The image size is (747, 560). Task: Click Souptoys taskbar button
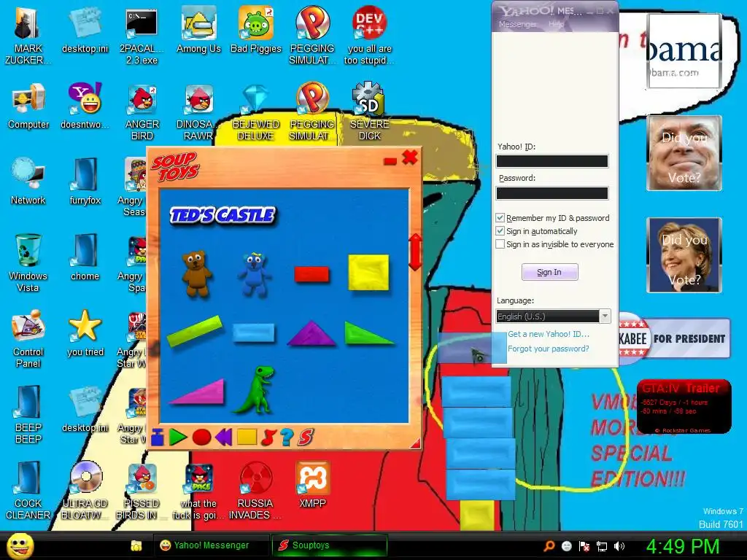[329, 545]
